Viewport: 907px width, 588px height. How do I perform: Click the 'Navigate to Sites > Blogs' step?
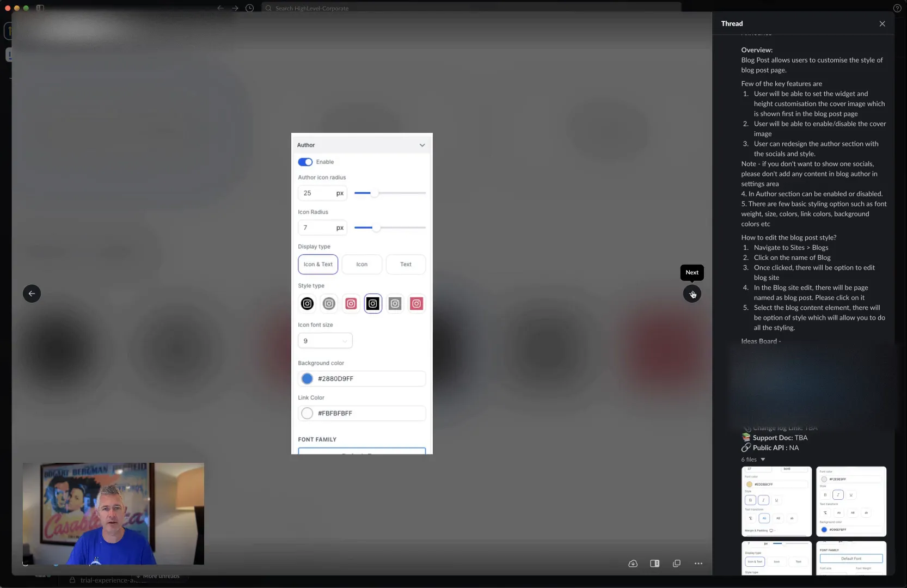(x=791, y=248)
